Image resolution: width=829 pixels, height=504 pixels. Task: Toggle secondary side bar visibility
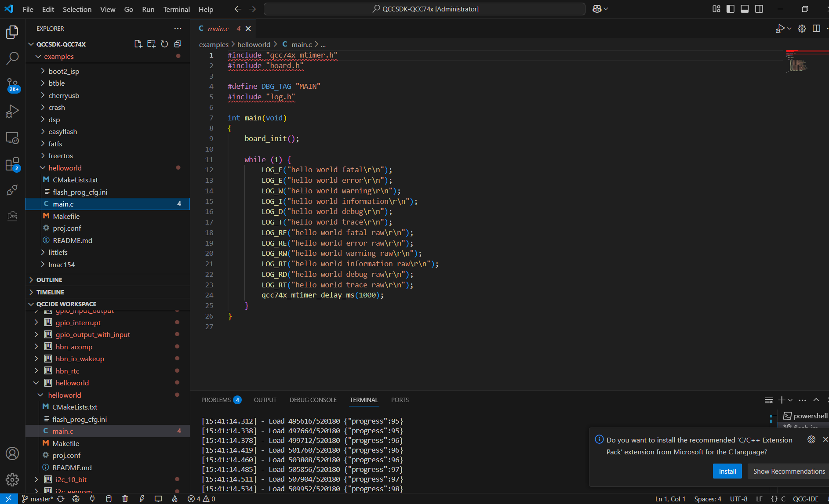(x=759, y=9)
